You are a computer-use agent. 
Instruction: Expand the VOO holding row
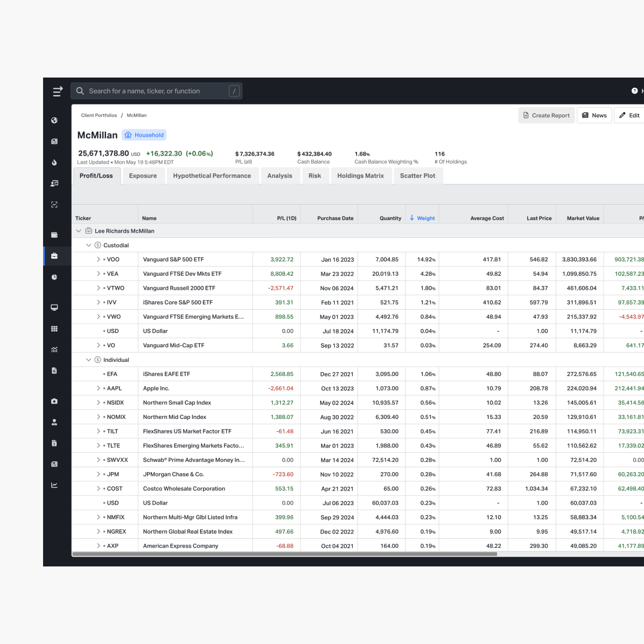click(x=99, y=260)
